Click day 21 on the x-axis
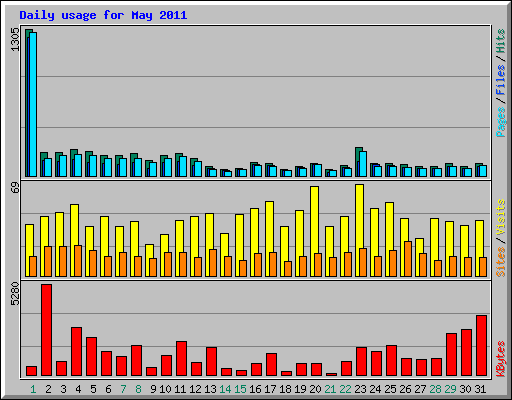This screenshot has width=512, height=400. 330,389
